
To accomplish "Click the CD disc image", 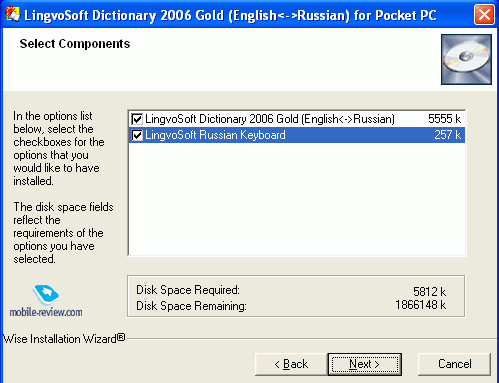I will 466,59.
